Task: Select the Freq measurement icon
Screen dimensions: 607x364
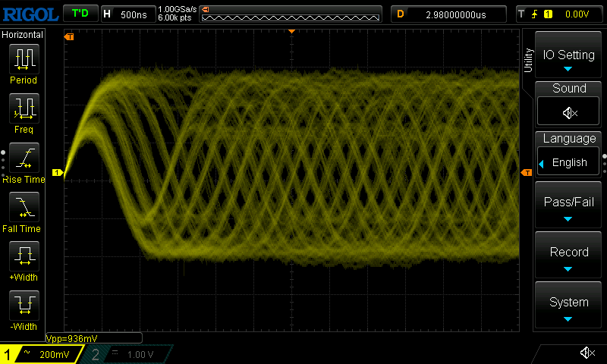Action: [x=24, y=113]
